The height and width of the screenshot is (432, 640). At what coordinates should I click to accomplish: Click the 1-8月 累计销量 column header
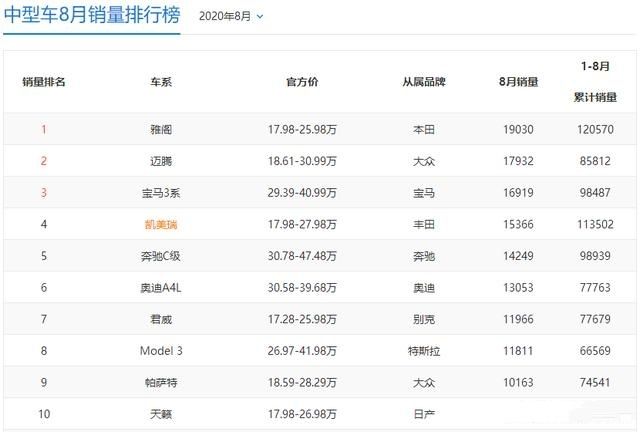[x=595, y=82]
